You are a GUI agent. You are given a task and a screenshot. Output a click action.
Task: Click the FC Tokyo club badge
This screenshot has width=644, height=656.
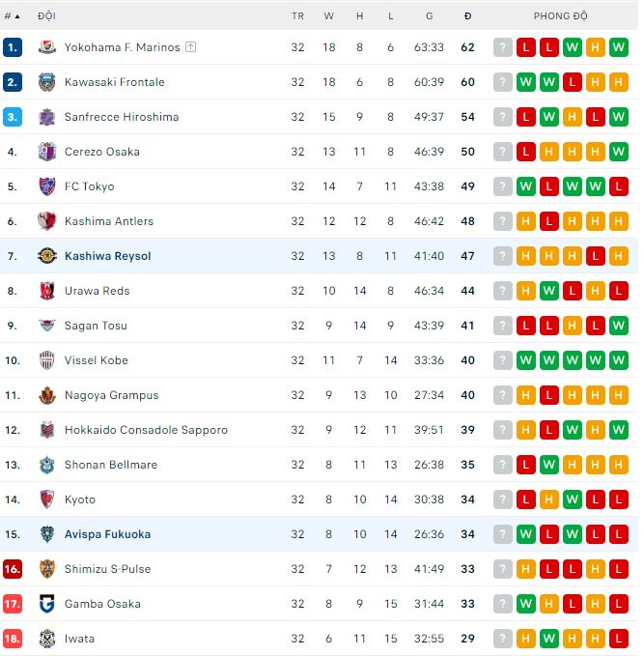[47, 186]
